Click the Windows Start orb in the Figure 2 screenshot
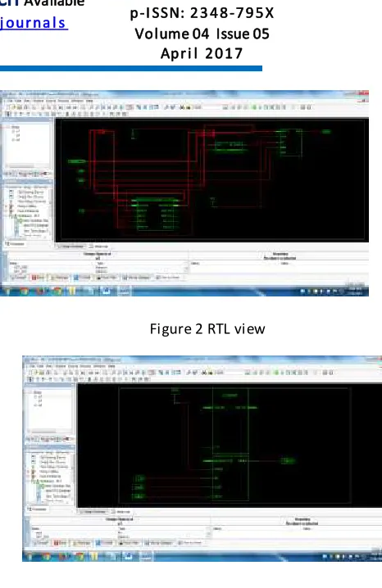 (8, 291)
